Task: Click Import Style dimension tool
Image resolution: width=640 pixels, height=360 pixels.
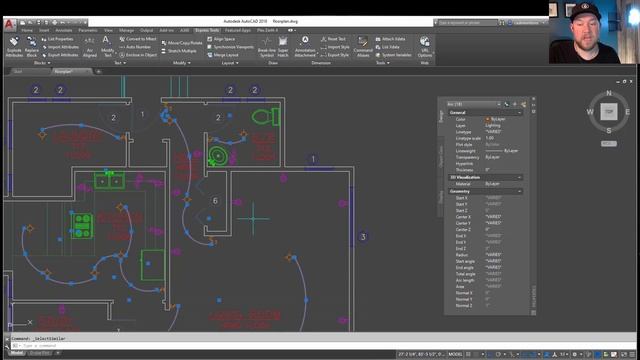Action: click(x=335, y=47)
